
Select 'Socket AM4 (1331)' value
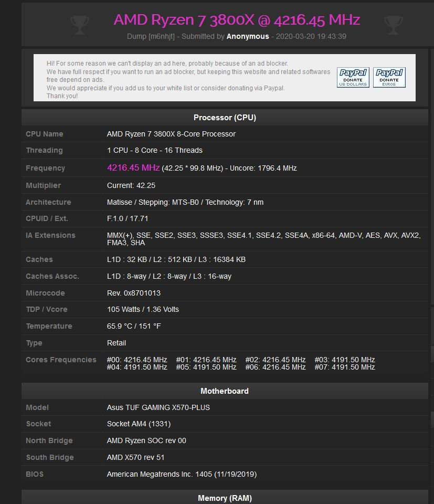point(139,424)
